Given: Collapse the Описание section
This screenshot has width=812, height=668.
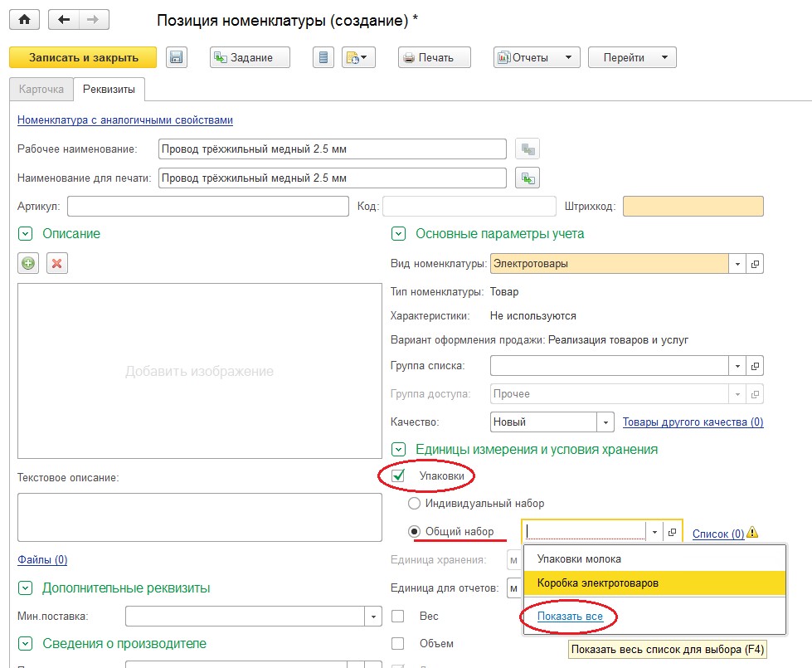Looking at the screenshot, I should tap(25, 234).
